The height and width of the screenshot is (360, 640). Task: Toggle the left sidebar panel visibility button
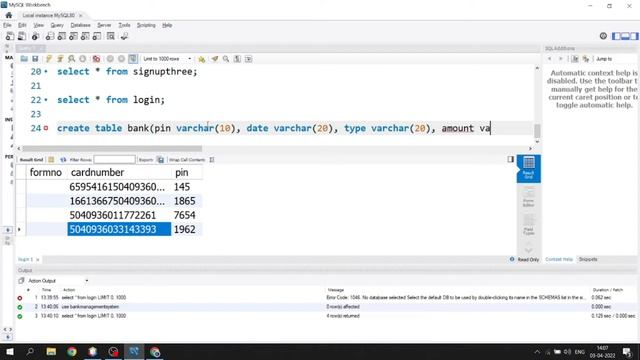616,36
